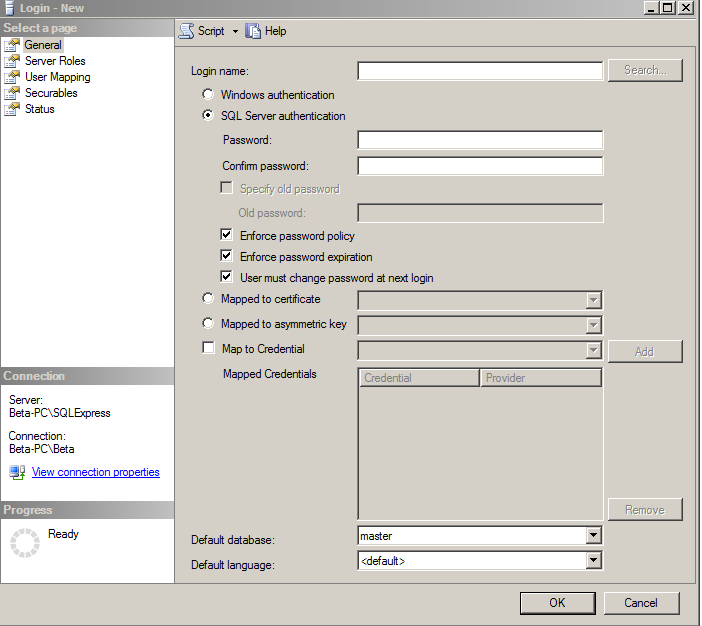Screen dimensions: 702x626
Task: Minimize the Login - New window
Action: [651, 8]
